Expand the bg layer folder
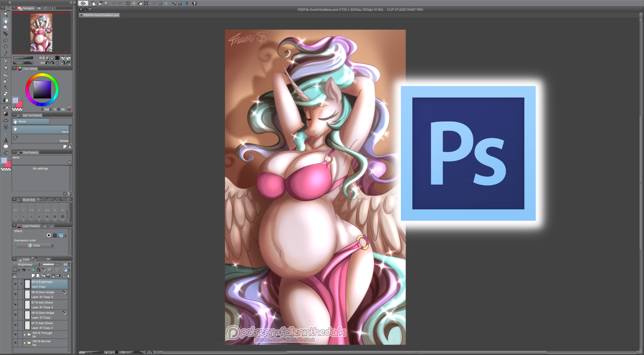644x355 pixels. tap(25, 343)
